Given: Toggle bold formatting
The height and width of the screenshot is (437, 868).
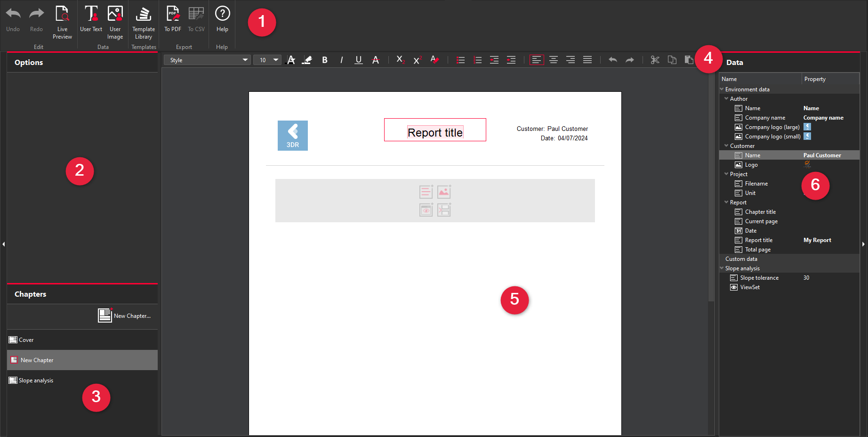Looking at the screenshot, I should (x=324, y=60).
